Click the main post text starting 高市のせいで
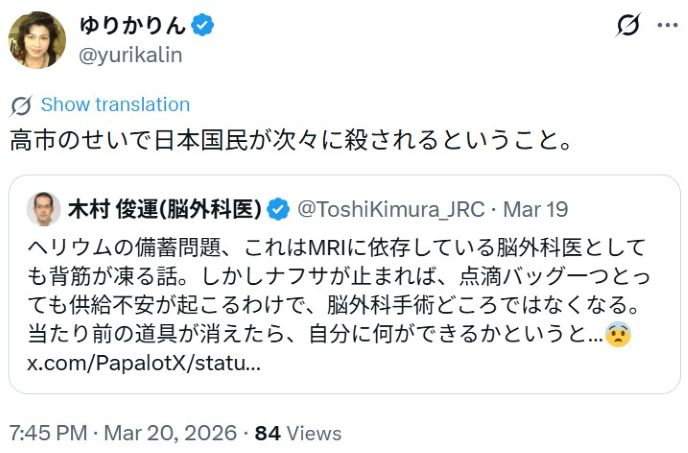 click(290, 141)
